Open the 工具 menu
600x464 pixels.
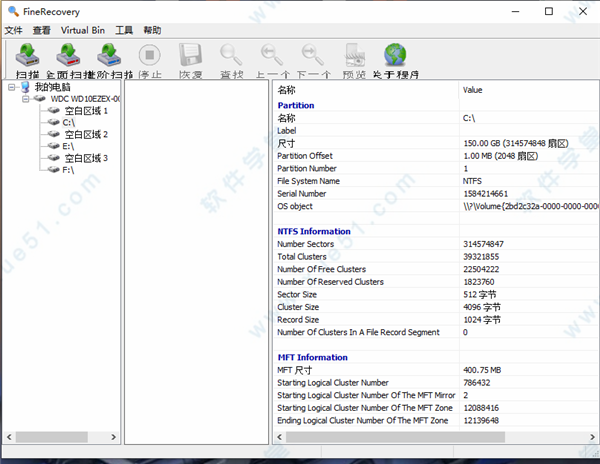pos(124,31)
